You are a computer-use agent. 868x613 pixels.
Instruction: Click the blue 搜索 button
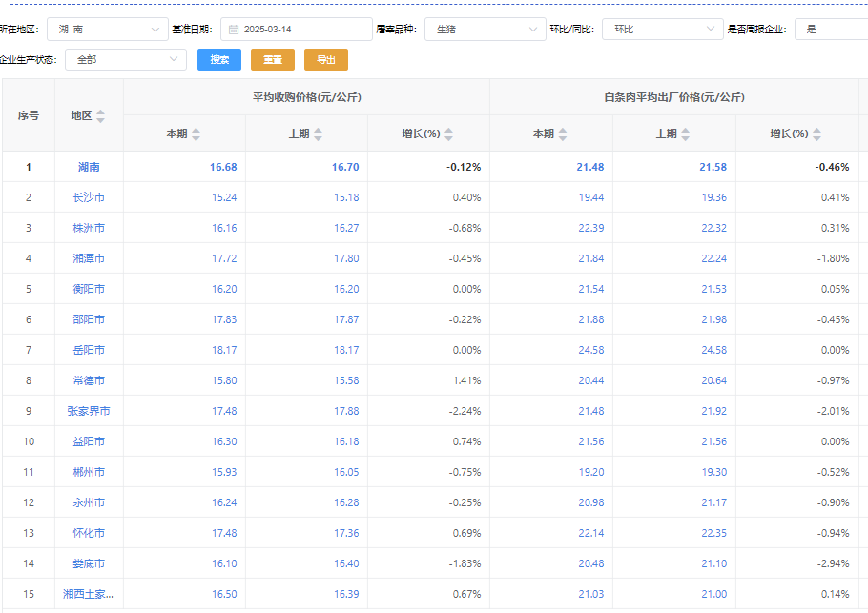(219, 59)
